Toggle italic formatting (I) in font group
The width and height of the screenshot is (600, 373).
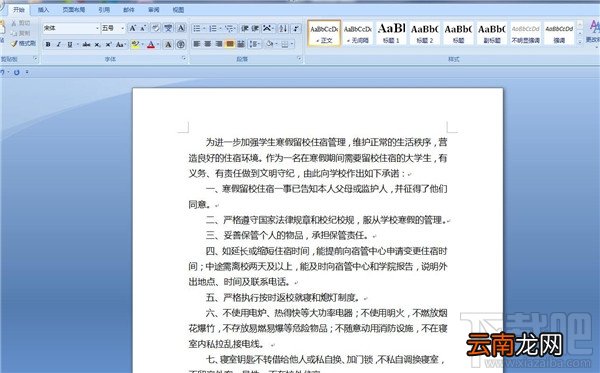coord(59,44)
